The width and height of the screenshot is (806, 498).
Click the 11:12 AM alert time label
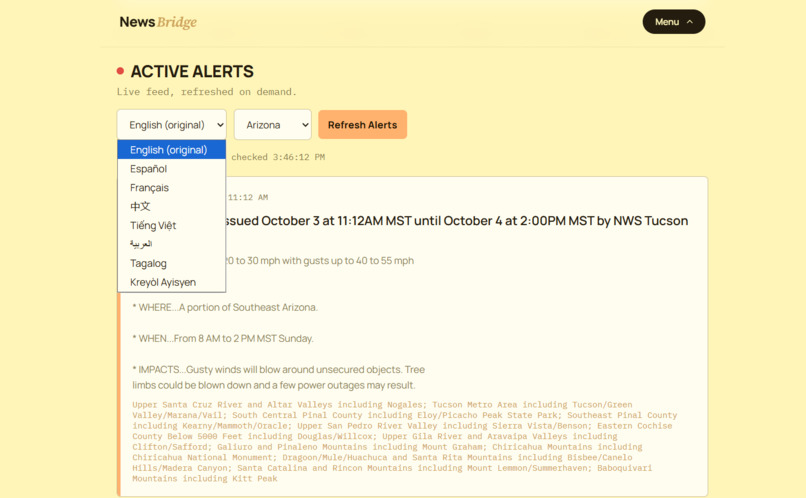pyautogui.click(x=248, y=197)
